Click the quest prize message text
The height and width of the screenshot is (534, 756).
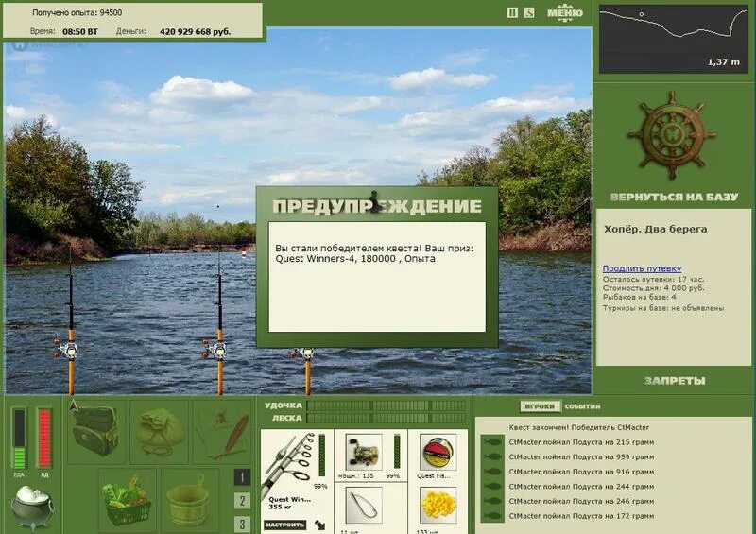coord(374,253)
